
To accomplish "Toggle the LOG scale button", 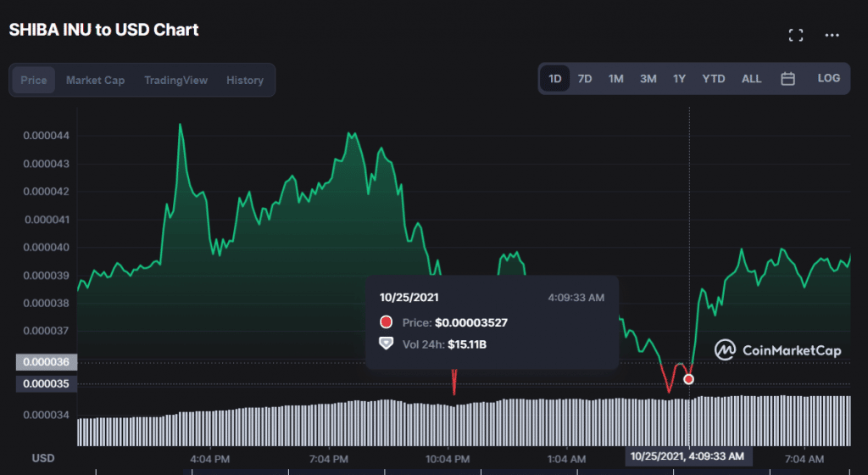I will (828, 78).
